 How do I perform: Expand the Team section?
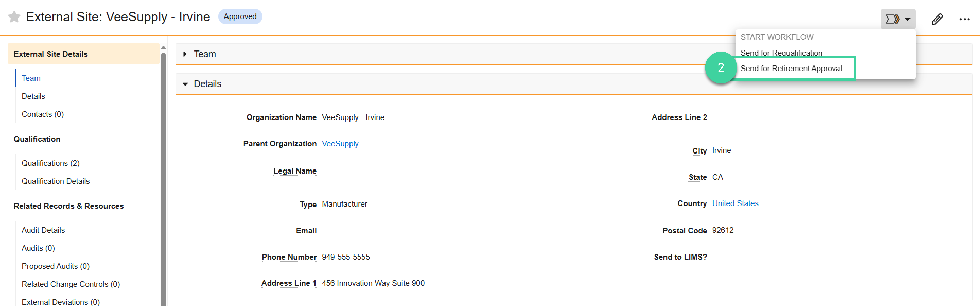185,54
